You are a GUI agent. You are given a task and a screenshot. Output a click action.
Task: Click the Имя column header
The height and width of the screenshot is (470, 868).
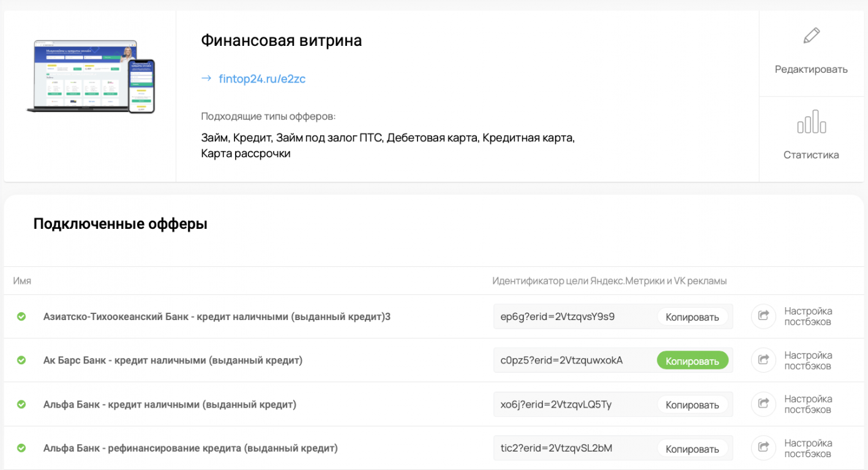tap(22, 281)
